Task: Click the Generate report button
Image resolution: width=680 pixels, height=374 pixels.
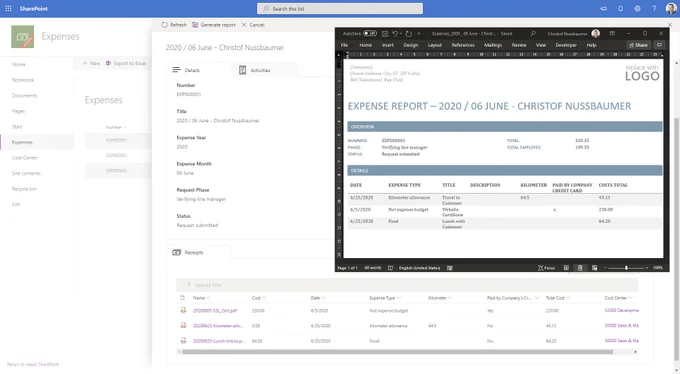Action: [x=214, y=25]
